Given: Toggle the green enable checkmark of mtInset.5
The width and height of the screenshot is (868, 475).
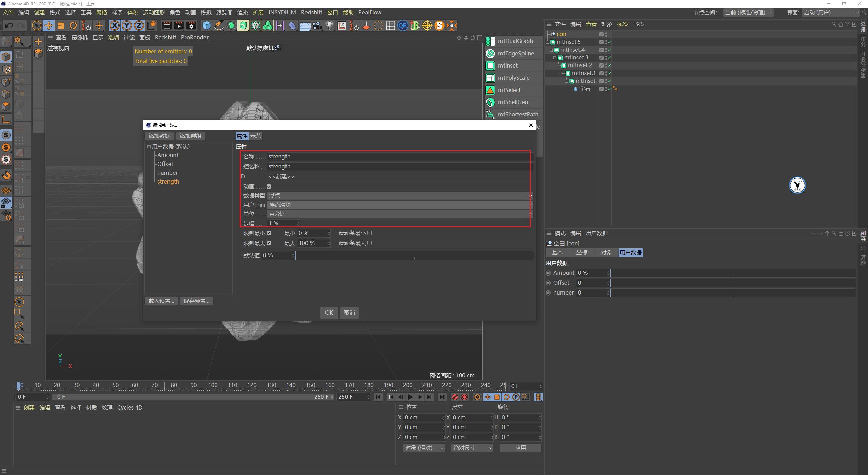Looking at the screenshot, I should (609, 42).
